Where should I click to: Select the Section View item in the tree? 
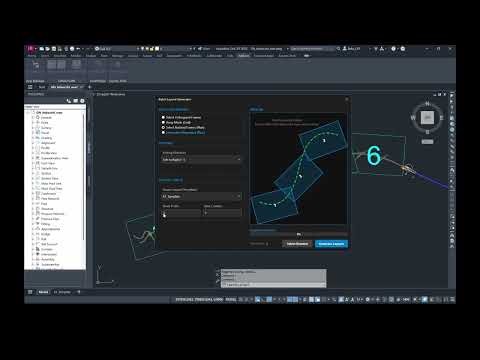tap(50, 178)
